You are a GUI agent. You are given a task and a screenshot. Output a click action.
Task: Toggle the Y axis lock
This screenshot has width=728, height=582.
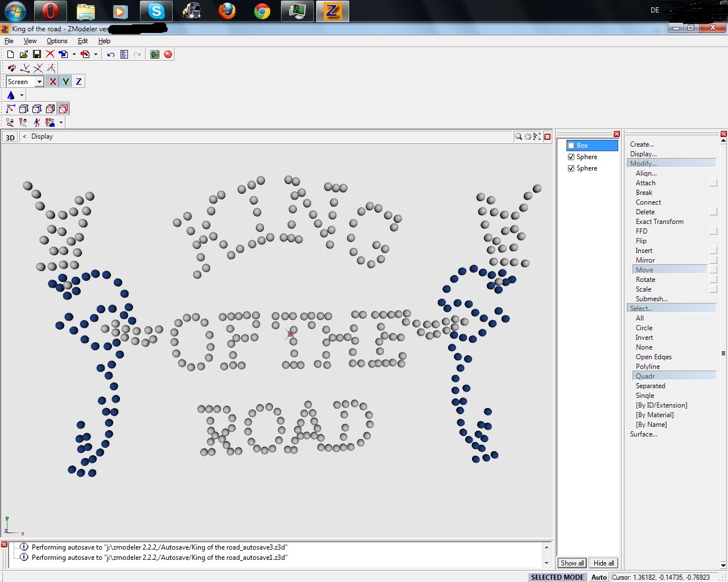[x=65, y=82]
